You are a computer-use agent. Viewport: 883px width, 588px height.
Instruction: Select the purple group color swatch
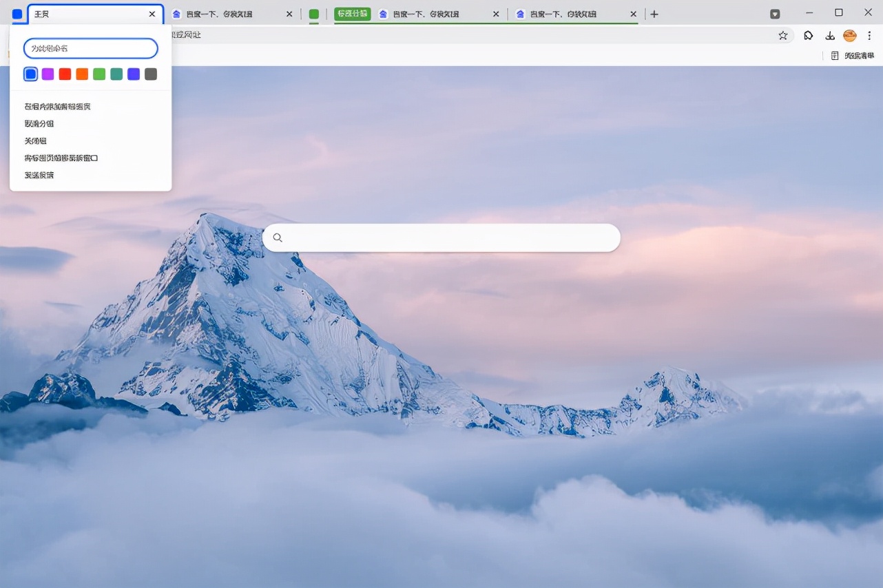point(48,74)
